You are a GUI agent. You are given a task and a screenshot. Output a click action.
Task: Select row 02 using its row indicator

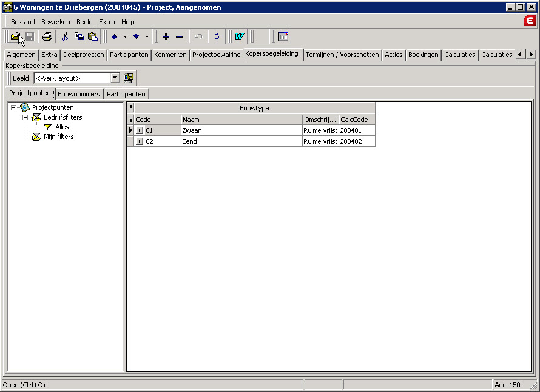(130, 141)
